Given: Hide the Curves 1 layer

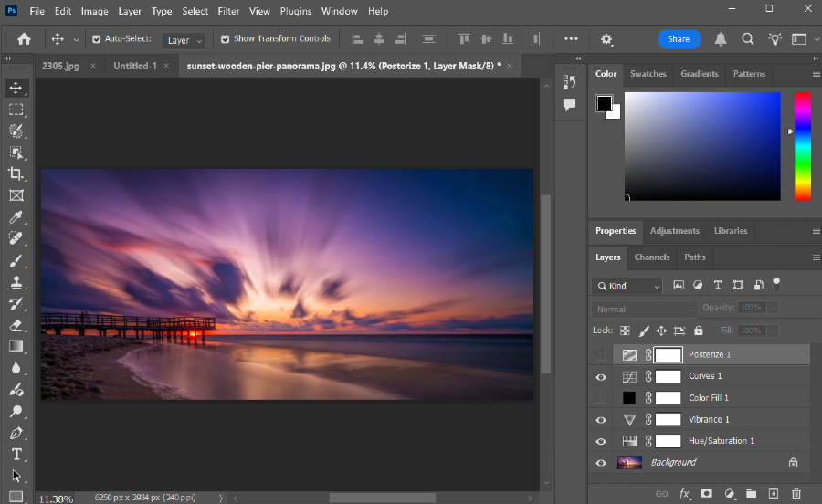Looking at the screenshot, I should point(601,376).
